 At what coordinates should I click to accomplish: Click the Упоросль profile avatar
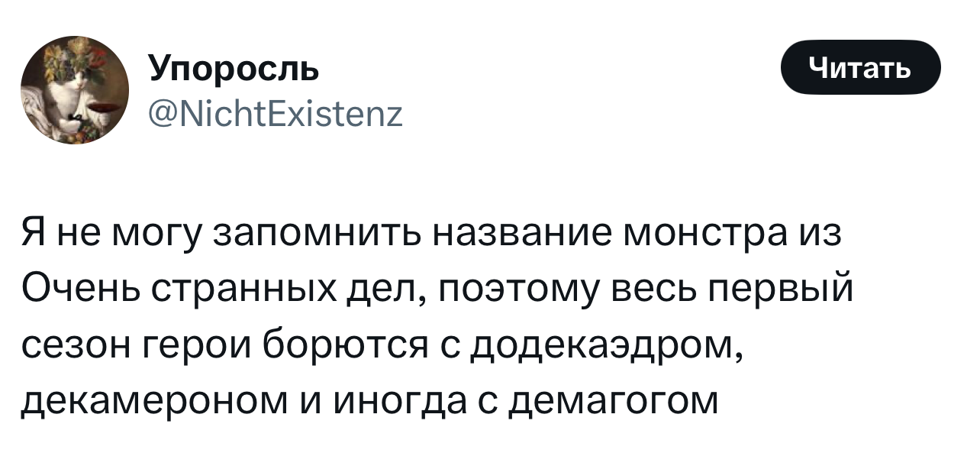tap(75, 90)
